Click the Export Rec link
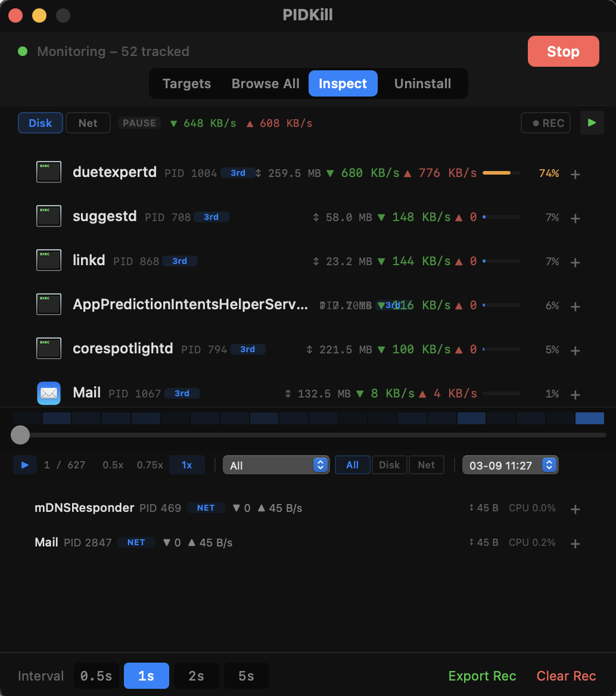This screenshot has width=616, height=696. 482,676
